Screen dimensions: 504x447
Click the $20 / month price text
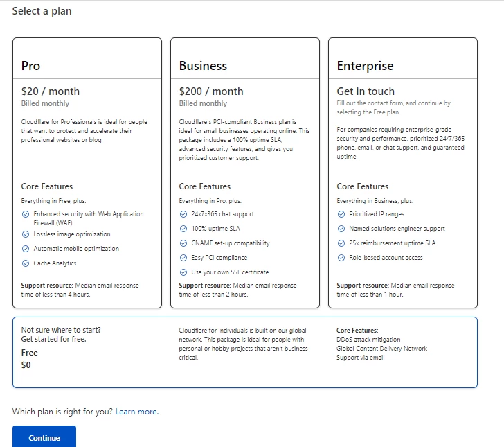tap(50, 91)
